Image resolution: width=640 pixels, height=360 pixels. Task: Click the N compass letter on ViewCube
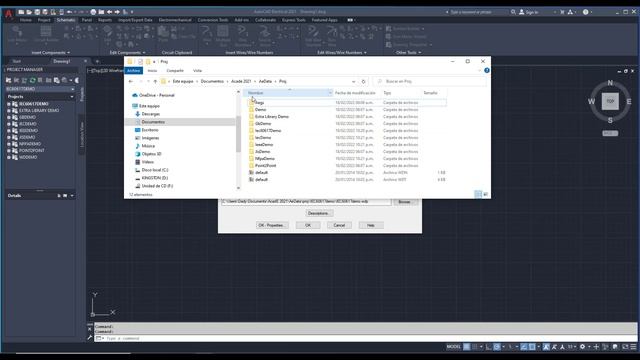(610, 83)
